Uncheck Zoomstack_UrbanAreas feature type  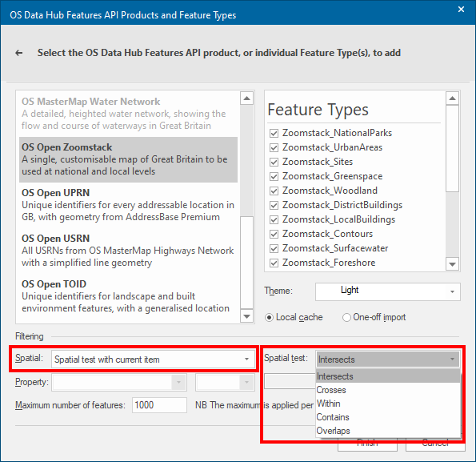pyautogui.click(x=274, y=147)
